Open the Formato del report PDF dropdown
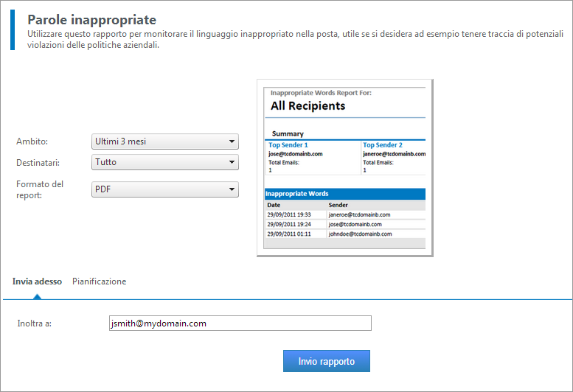 pos(164,189)
